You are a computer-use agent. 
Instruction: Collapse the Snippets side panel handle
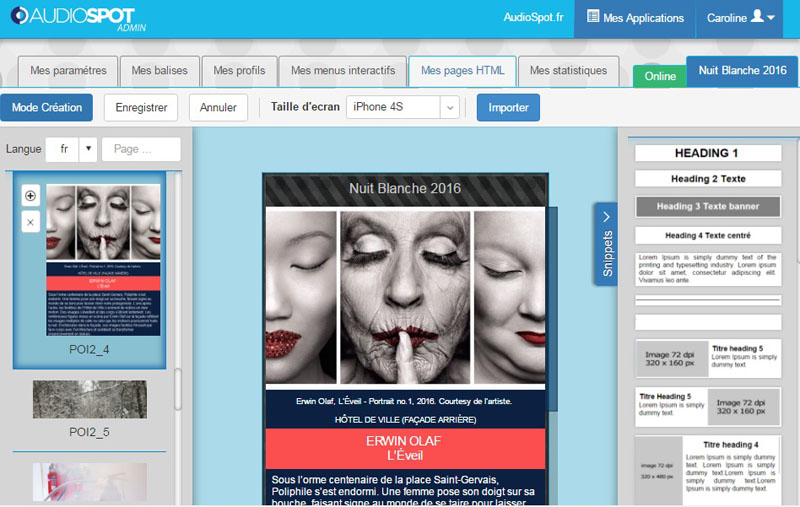606,244
